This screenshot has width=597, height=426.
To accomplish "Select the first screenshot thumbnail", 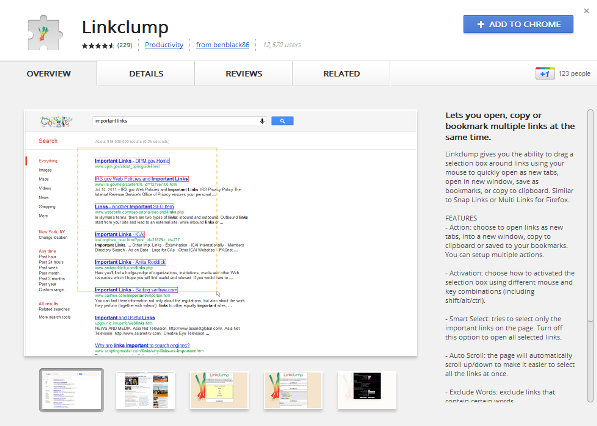I will click(71, 390).
